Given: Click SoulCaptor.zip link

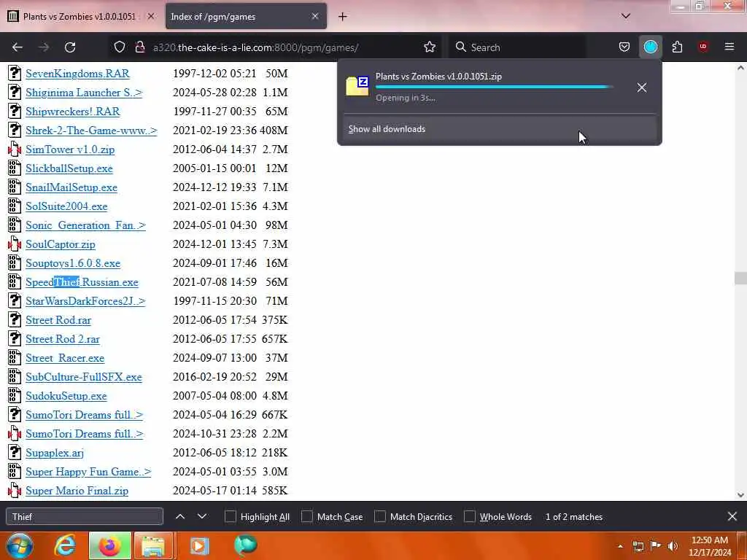Looking at the screenshot, I should (x=61, y=244).
